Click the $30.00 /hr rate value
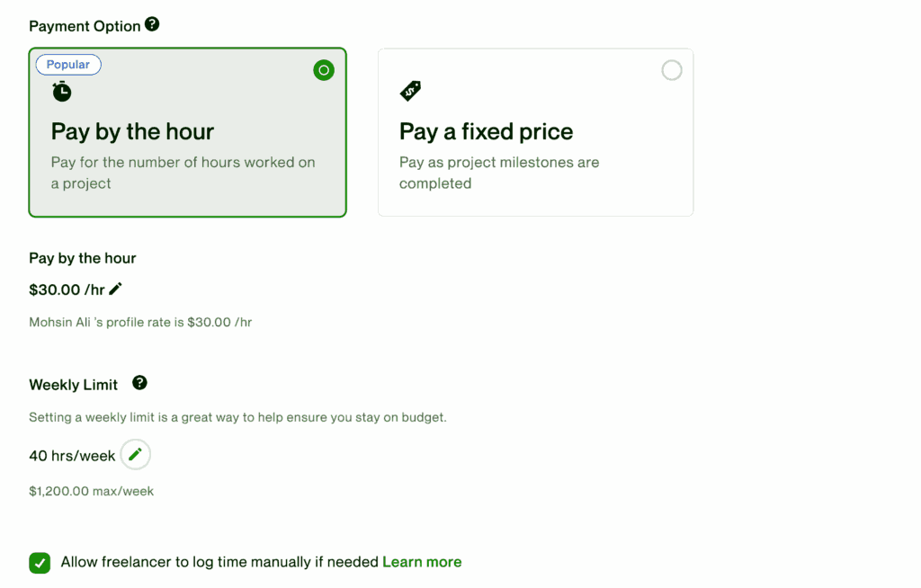 [67, 290]
